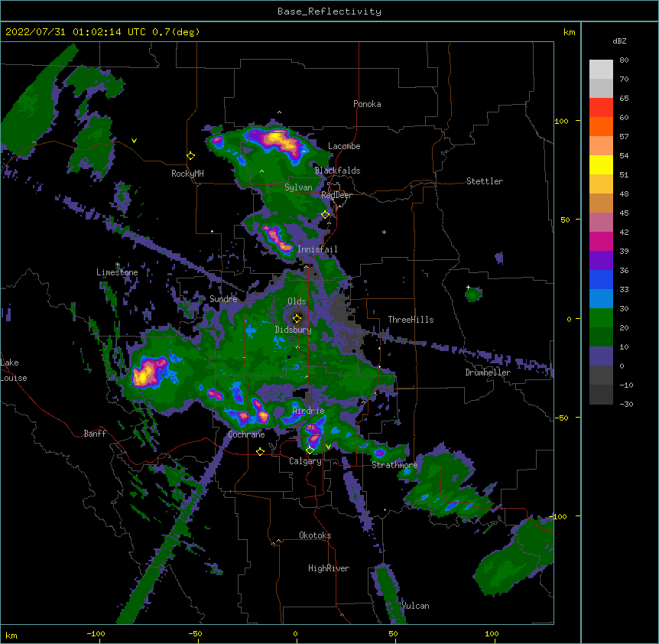This screenshot has width=659, height=644.
Task: Select the purple swatch next to 39
Action: pos(601,260)
